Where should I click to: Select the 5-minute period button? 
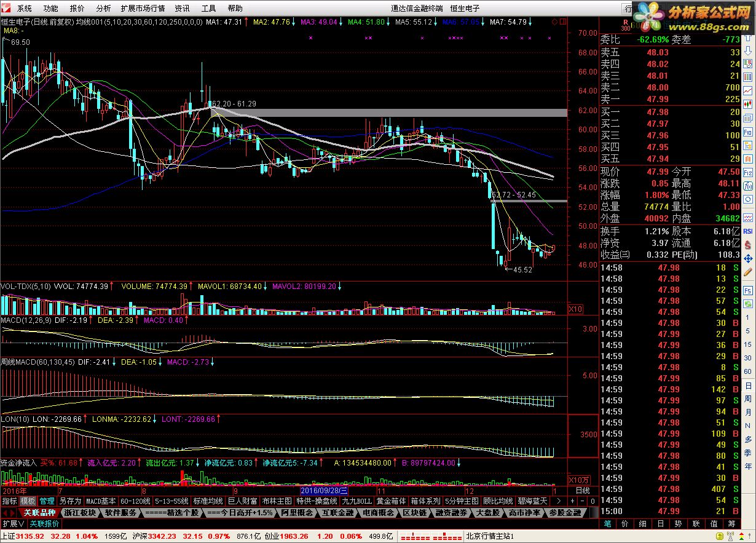pyautogui.click(x=747, y=331)
